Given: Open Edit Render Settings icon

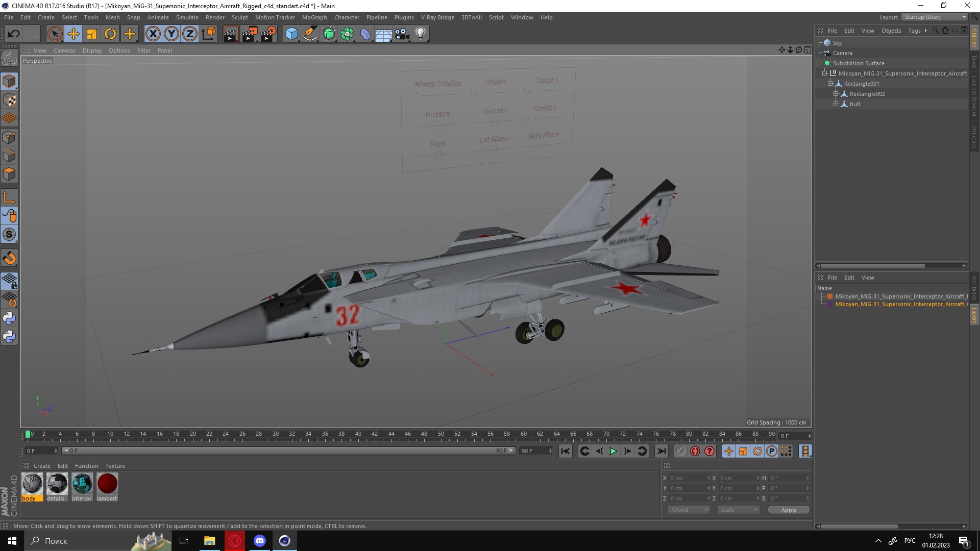Looking at the screenshot, I should 268,34.
